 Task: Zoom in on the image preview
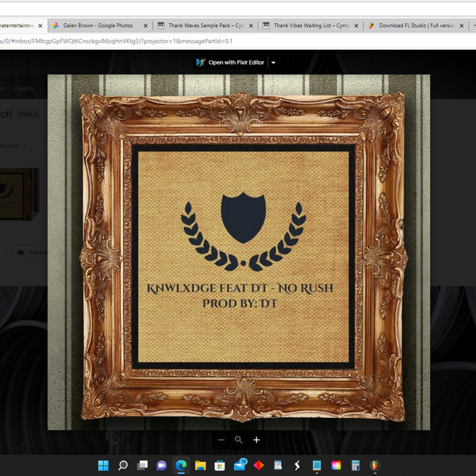coord(257,440)
